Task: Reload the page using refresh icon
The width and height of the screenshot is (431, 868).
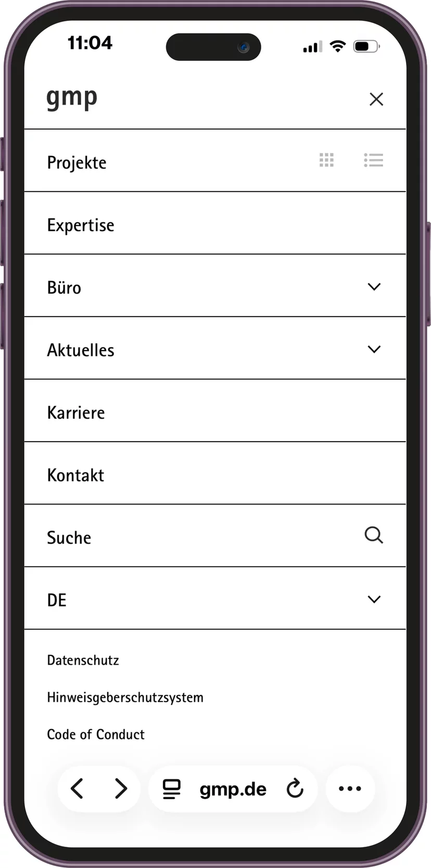Action: 295,788
